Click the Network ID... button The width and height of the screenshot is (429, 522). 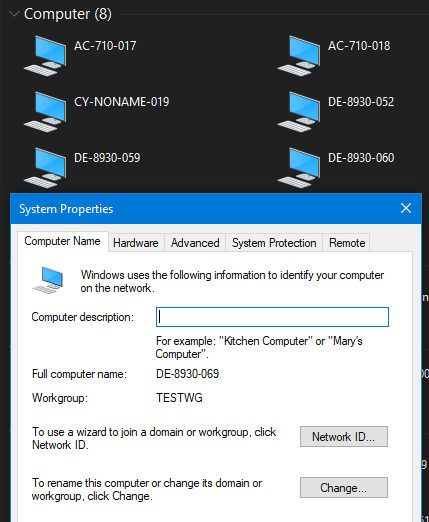point(344,436)
